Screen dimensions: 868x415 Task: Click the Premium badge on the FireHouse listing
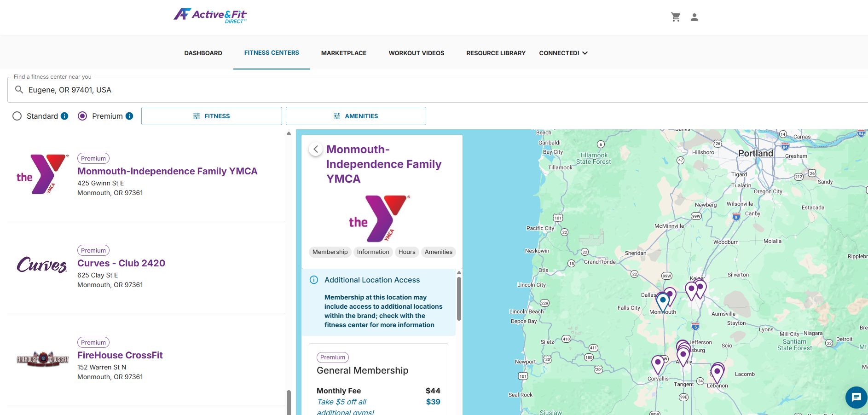pos(93,342)
